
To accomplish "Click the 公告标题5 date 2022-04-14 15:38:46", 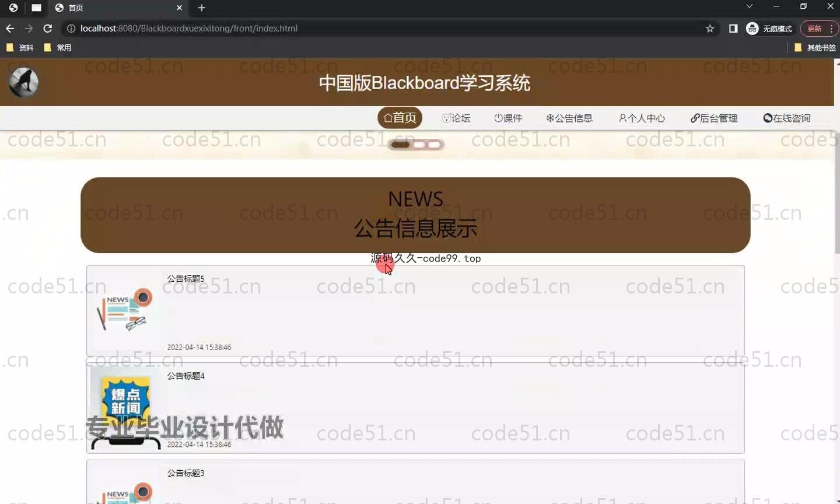I will (199, 347).
